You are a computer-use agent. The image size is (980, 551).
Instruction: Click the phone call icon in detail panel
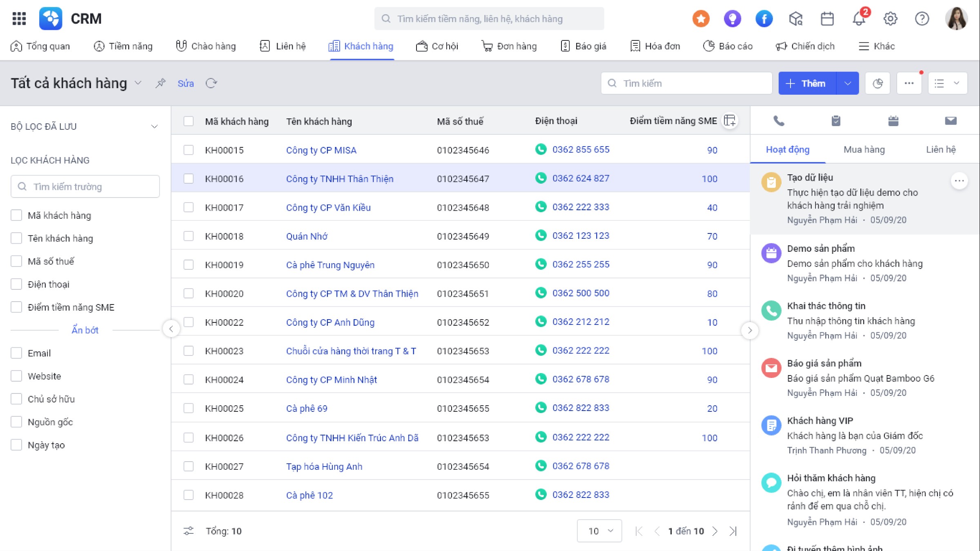point(779,121)
